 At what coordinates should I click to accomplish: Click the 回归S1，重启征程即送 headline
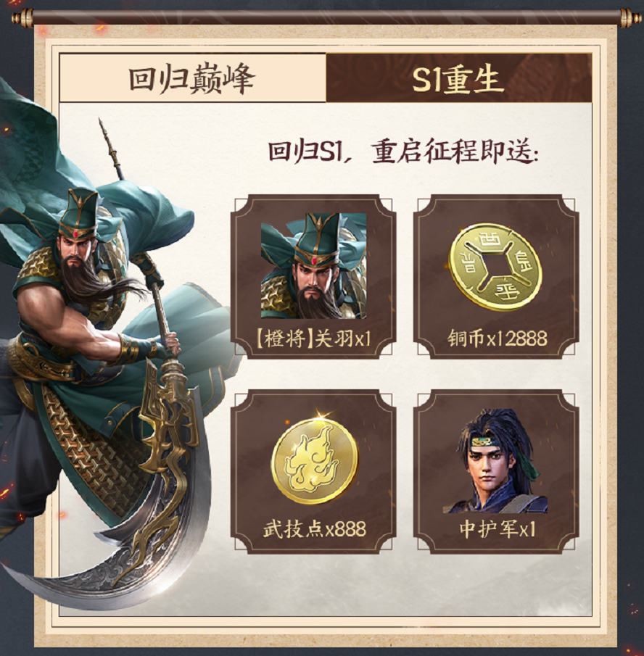pos(402,151)
